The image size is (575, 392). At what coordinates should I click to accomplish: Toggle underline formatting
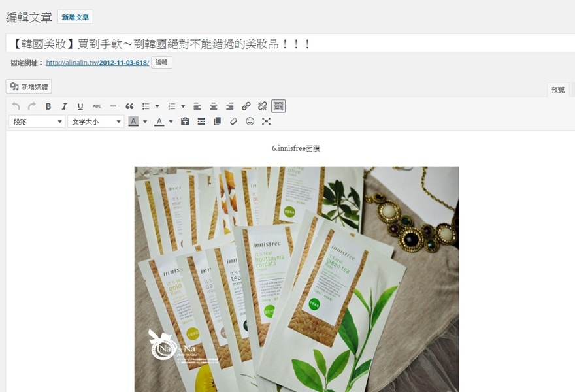[x=80, y=106]
